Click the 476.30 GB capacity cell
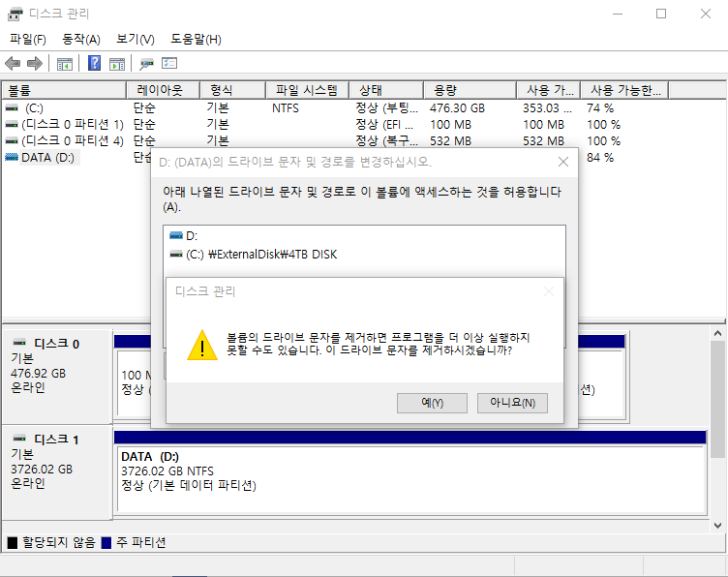The height and width of the screenshot is (577, 728). [x=457, y=108]
